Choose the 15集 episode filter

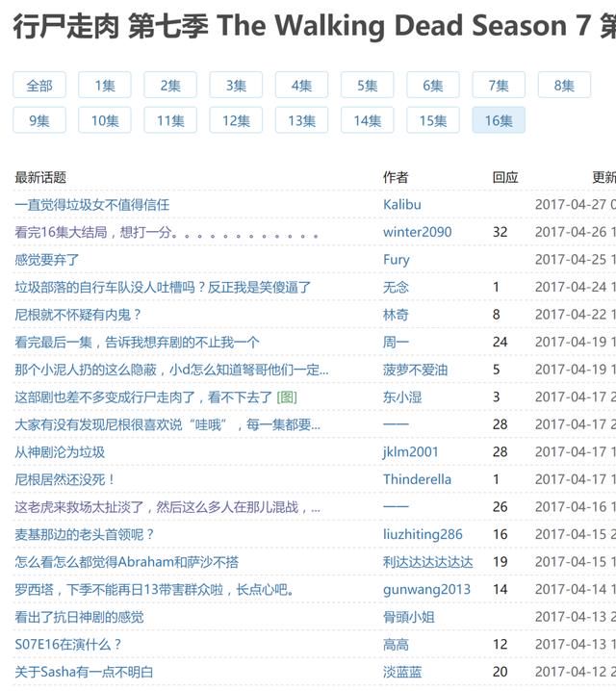[x=433, y=120]
